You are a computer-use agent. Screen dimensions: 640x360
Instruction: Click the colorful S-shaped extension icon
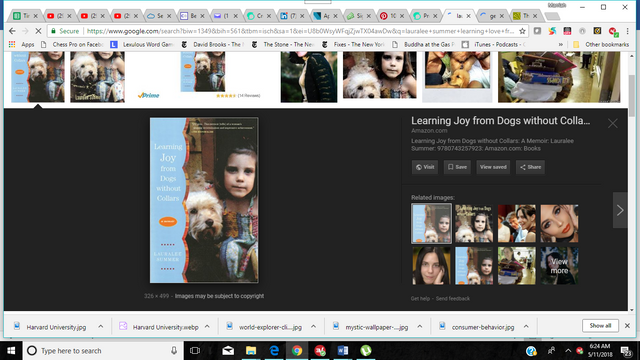click(x=552, y=31)
